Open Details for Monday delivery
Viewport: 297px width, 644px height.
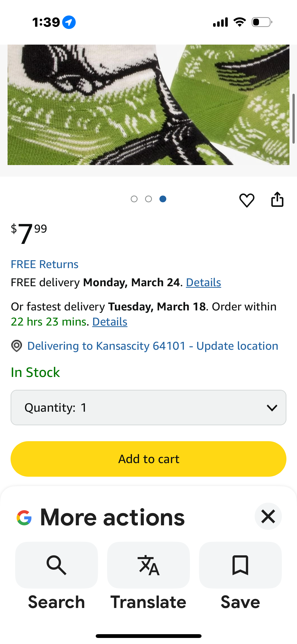coord(203,282)
